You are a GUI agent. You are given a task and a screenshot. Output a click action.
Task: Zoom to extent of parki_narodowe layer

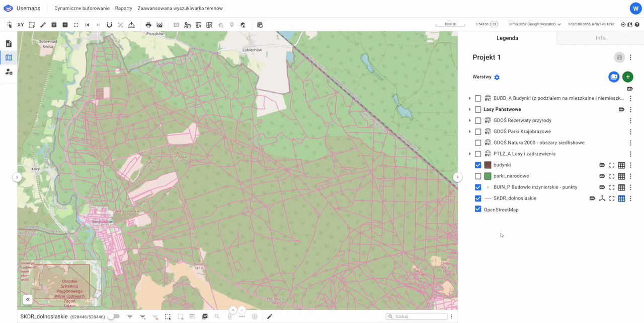[612, 176]
